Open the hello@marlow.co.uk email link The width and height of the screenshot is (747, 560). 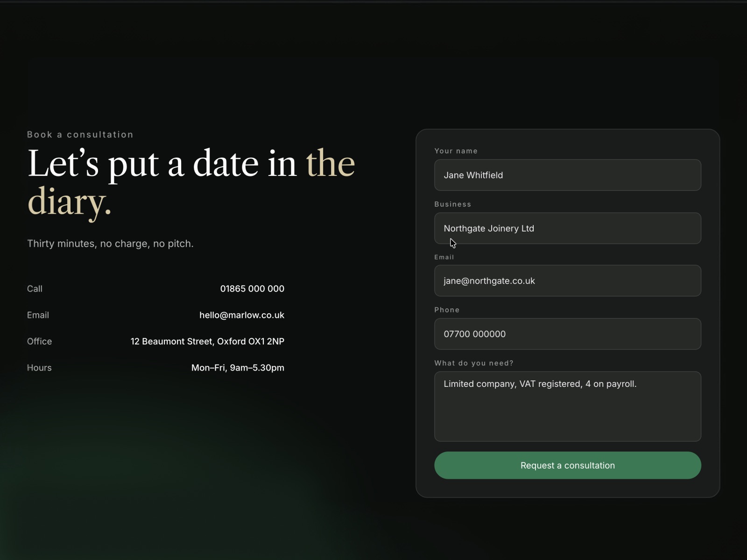coord(242,315)
